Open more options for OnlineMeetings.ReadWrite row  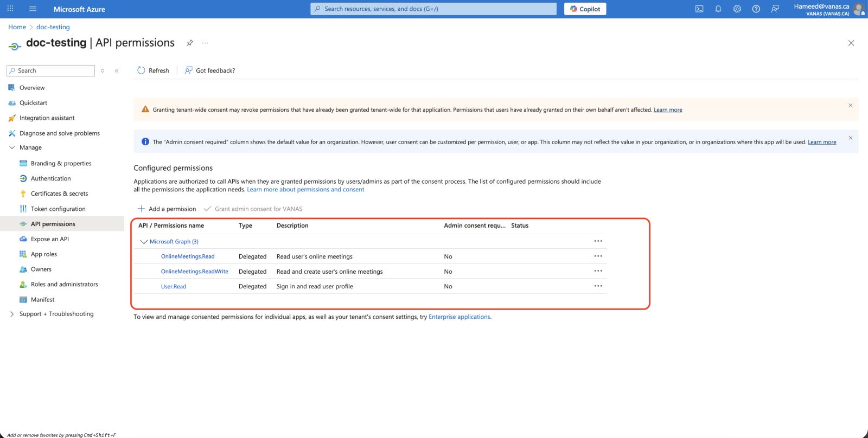pyautogui.click(x=598, y=270)
